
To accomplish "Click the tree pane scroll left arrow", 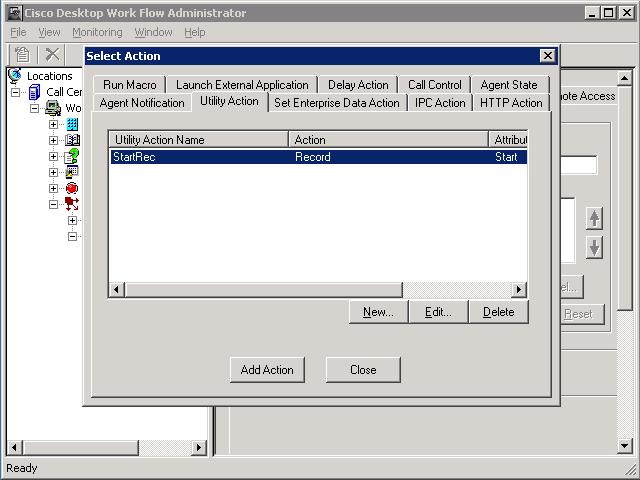I will click(x=15, y=447).
